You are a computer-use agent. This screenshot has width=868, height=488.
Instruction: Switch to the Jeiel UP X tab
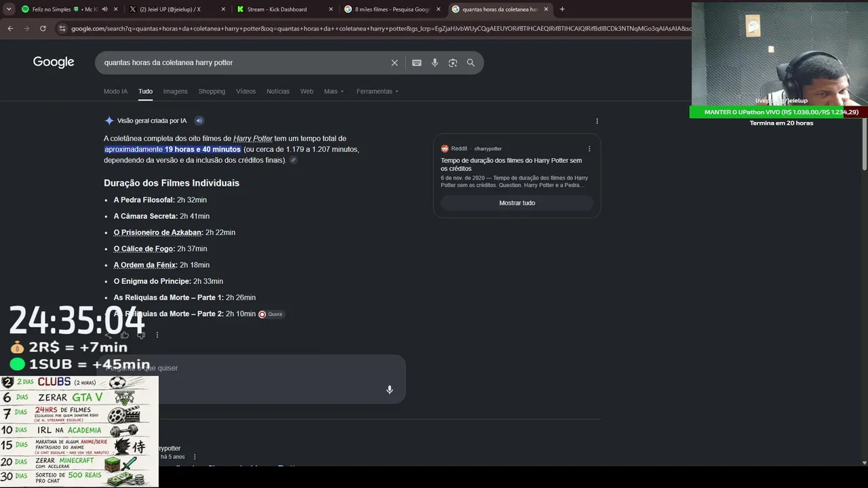[170, 9]
